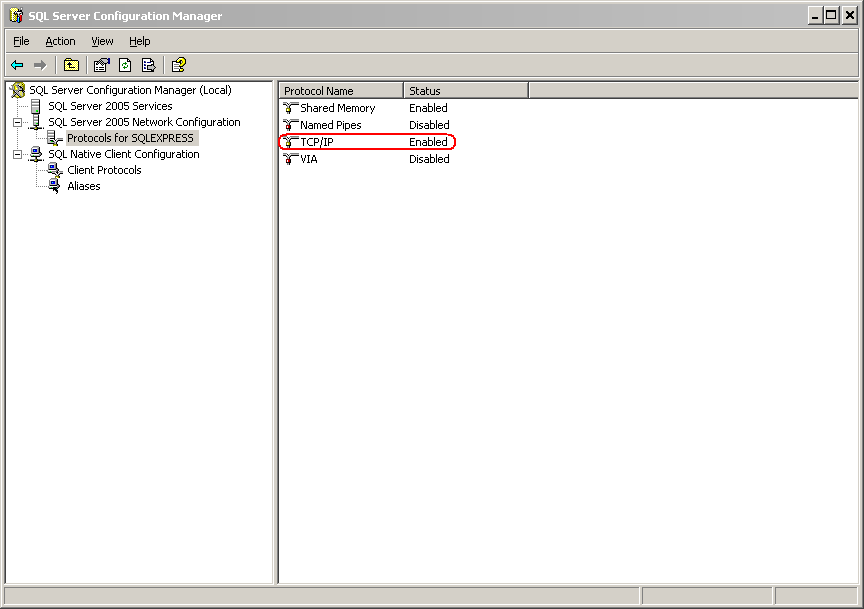The width and height of the screenshot is (864, 609).
Task: Click the title bar application icon
Action: [17, 15]
